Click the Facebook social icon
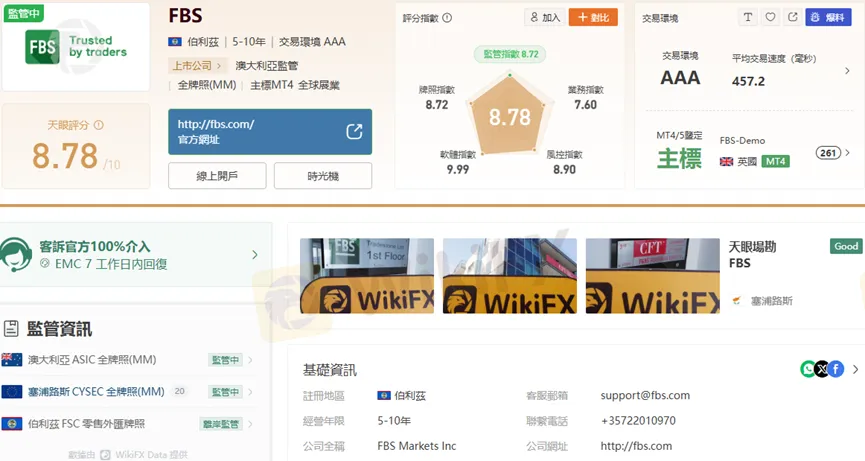Screen dimensions: 865x461 pyautogui.click(x=836, y=369)
